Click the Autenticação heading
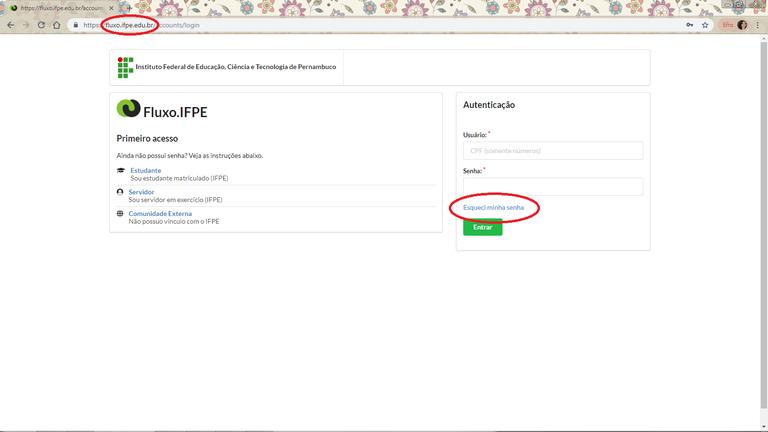The height and width of the screenshot is (432, 768). click(x=489, y=105)
